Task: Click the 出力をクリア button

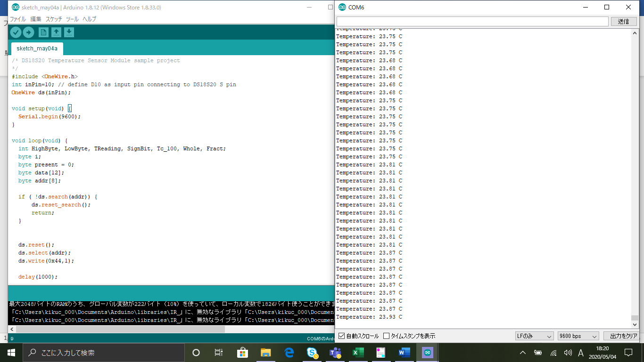Action: click(620, 336)
